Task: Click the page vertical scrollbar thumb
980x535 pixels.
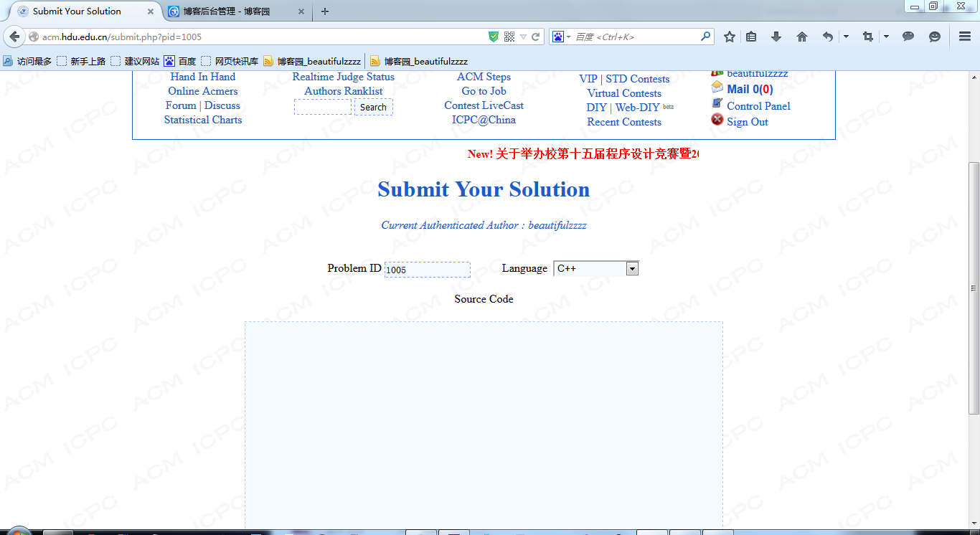Action: pyautogui.click(x=974, y=288)
